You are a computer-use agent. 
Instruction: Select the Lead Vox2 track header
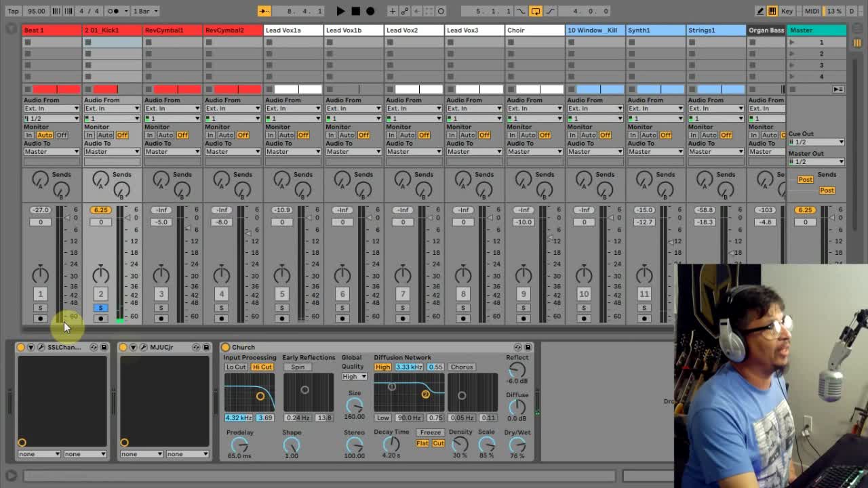click(414, 30)
